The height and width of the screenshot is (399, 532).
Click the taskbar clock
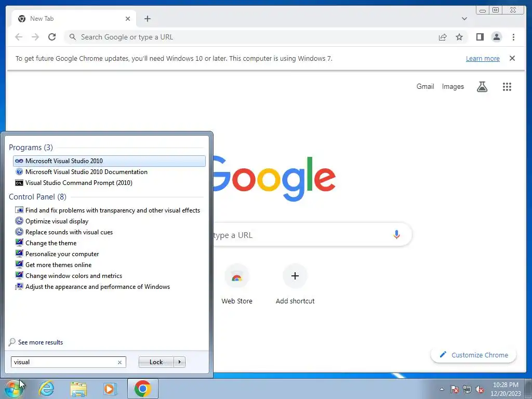[506, 389]
